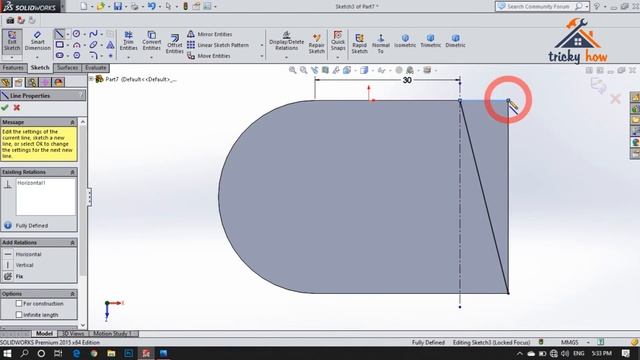Open the units MMGS dropdown in status bar
This screenshot has width=640, height=360.
[589, 342]
